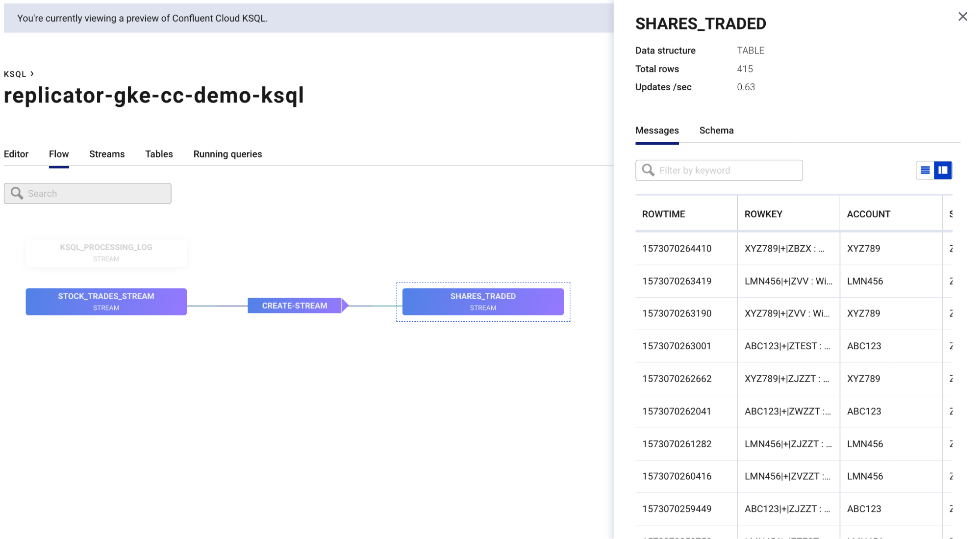Image resolution: width=980 pixels, height=539 pixels.
Task: Switch to list row view icon
Action: [x=925, y=170]
